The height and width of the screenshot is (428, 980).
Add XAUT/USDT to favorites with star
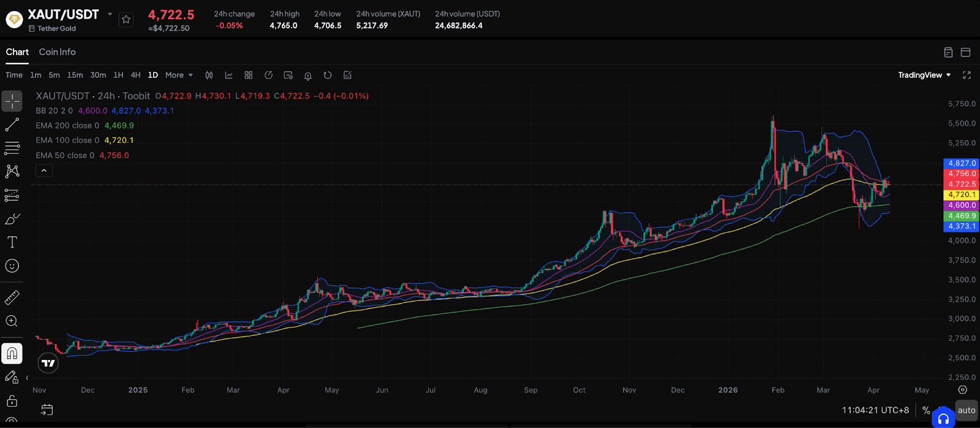pyautogui.click(x=126, y=20)
